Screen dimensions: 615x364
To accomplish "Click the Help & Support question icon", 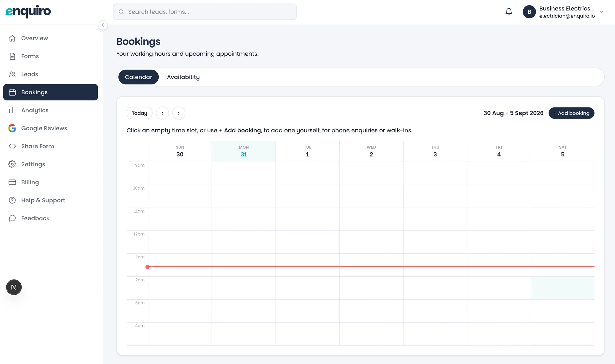I will [12, 200].
